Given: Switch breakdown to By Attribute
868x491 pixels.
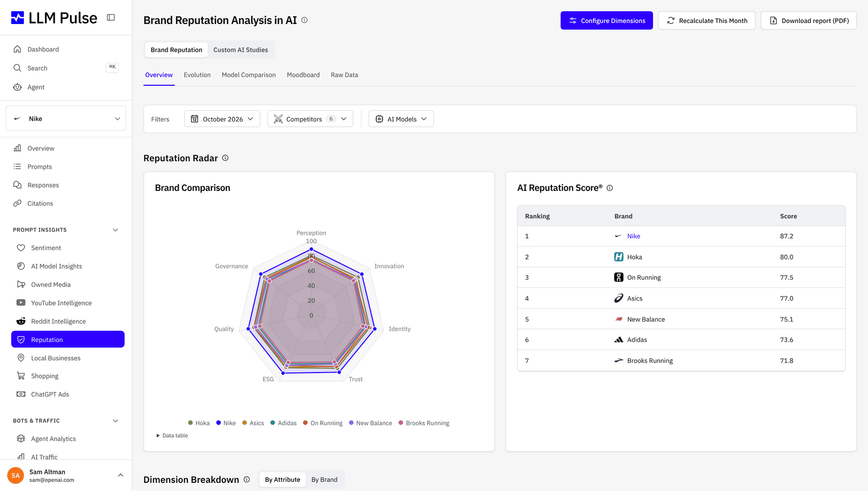Looking at the screenshot, I should pos(282,479).
